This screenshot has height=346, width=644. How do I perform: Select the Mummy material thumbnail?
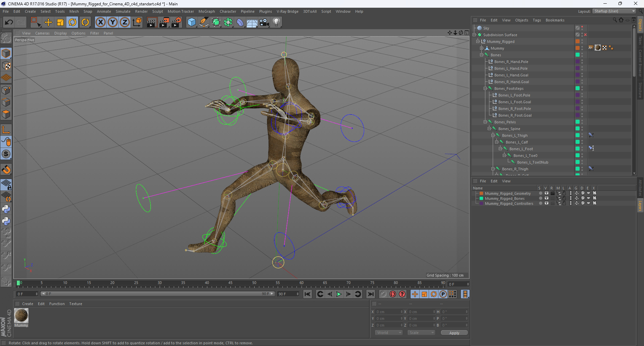pos(21,316)
